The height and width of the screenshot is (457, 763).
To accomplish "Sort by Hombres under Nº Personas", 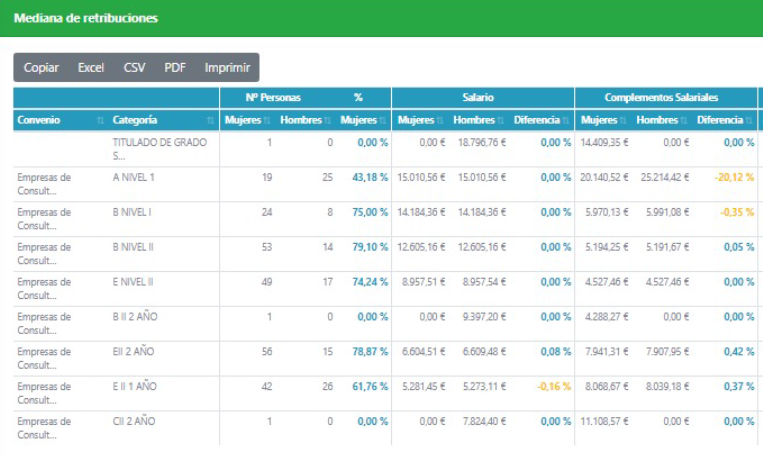I will (328, 121).
